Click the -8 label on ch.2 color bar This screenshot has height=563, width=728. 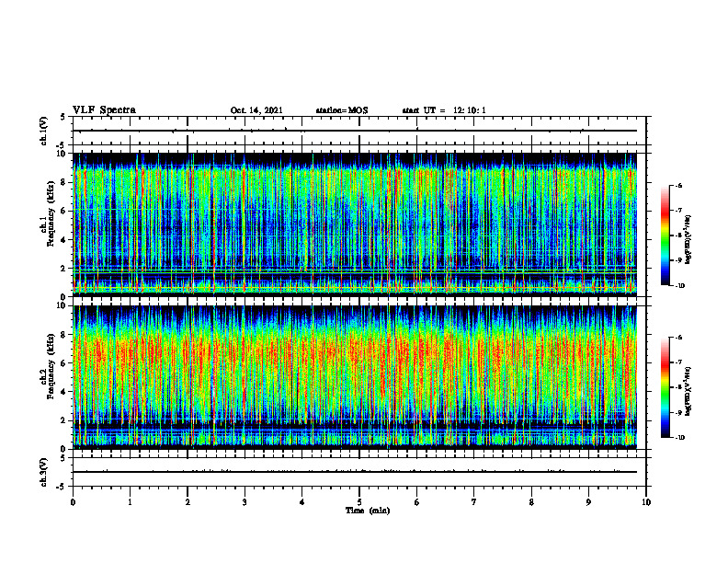coord(678,387)
